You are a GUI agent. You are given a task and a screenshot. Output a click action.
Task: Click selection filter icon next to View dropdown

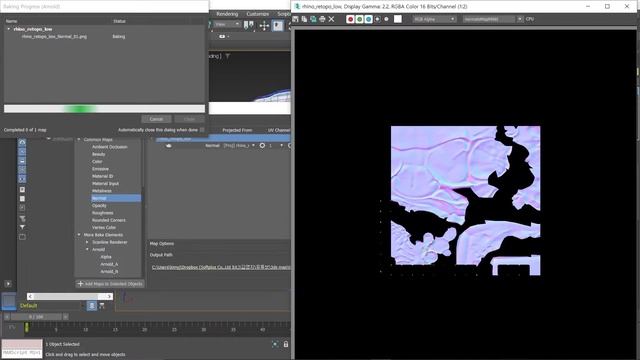pos(249,25)
